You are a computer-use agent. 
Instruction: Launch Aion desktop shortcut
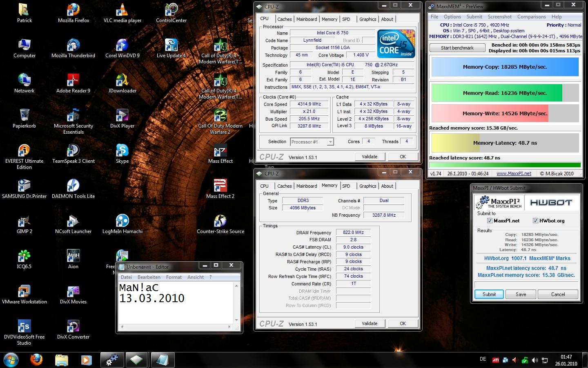pos(73,259)
